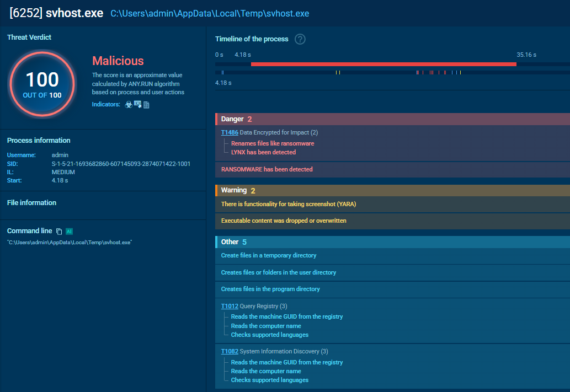Click the executable dropped indicator icon
The width and height of the screenshot is (570, 392).
pyautogui.click(x=137, y=105)
